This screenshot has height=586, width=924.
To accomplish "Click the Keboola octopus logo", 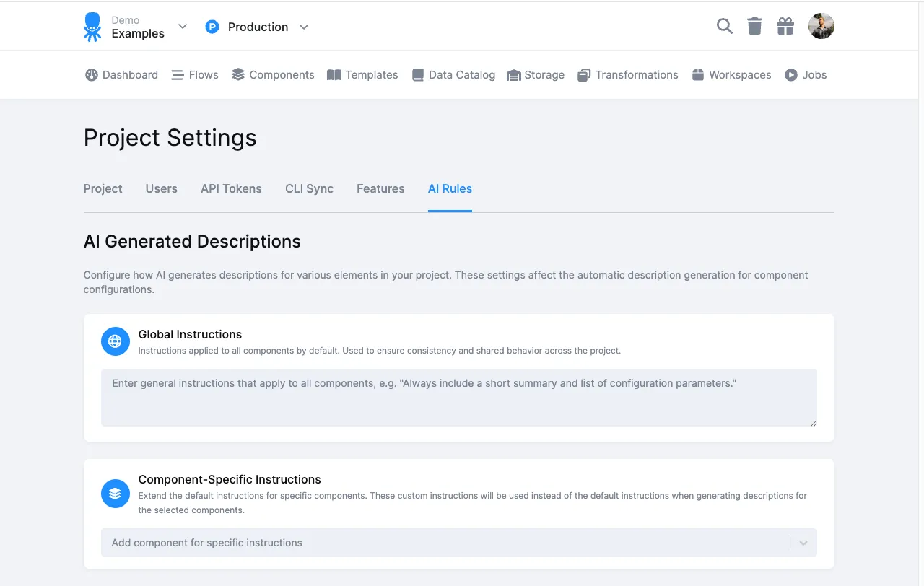I will point(92,27).
